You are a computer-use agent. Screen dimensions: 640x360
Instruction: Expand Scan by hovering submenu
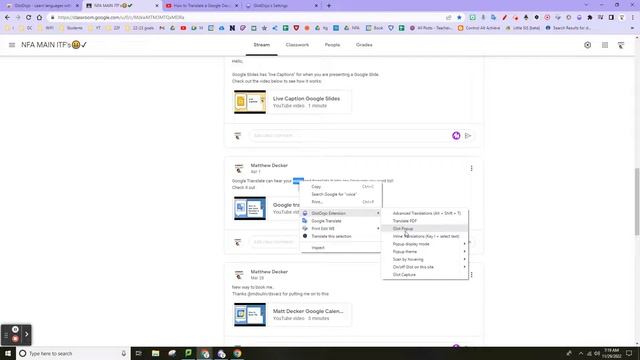coord(425,259)
